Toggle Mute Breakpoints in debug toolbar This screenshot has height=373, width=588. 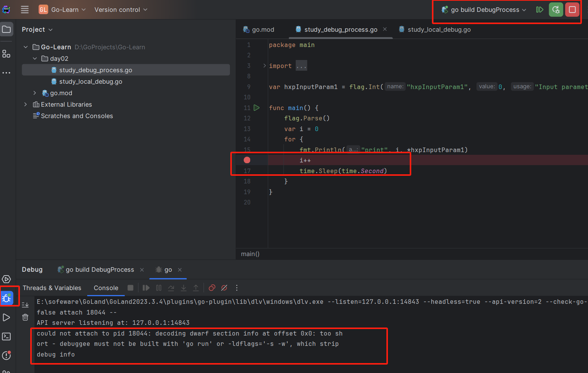coord(224,288)
